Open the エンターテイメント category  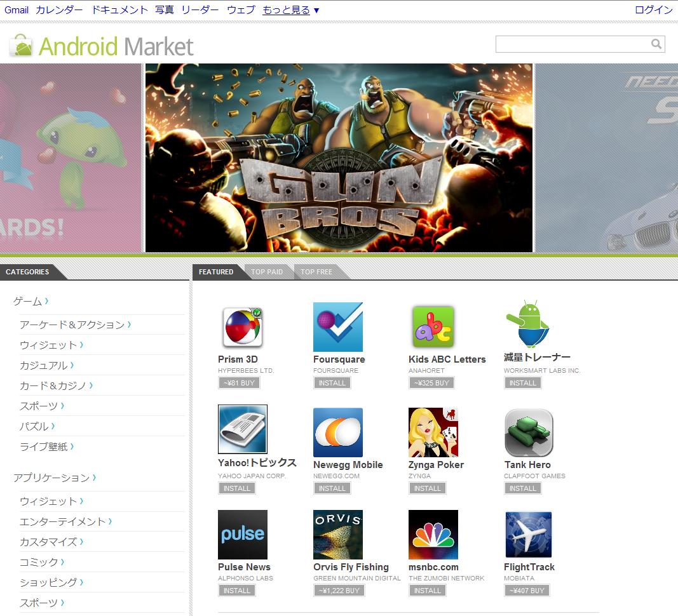pos(65,521)
